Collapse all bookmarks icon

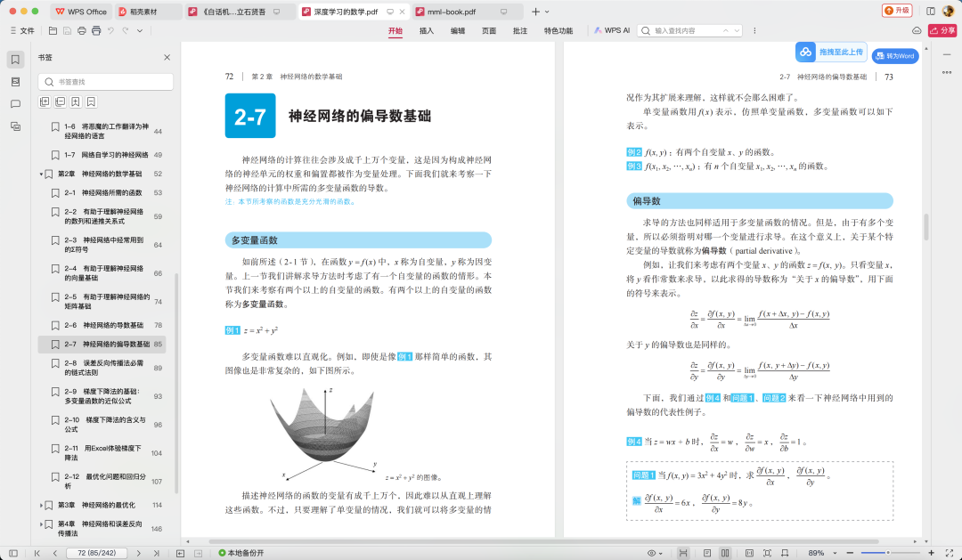(61, 101)
